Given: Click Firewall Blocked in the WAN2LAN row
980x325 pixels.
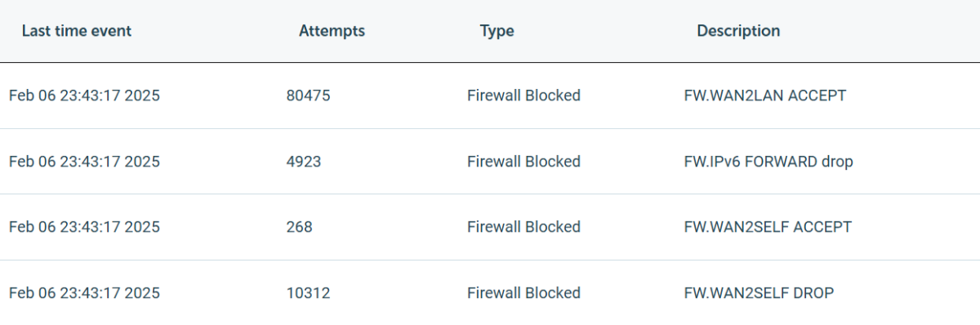Looking at the screenshot, I should click(523, 96).
